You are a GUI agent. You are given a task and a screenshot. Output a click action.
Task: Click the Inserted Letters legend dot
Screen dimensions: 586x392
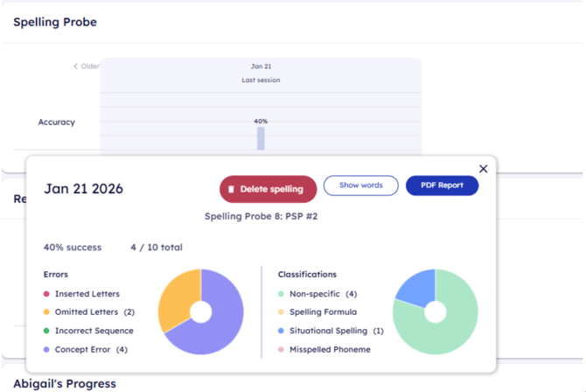coord(46,294)
